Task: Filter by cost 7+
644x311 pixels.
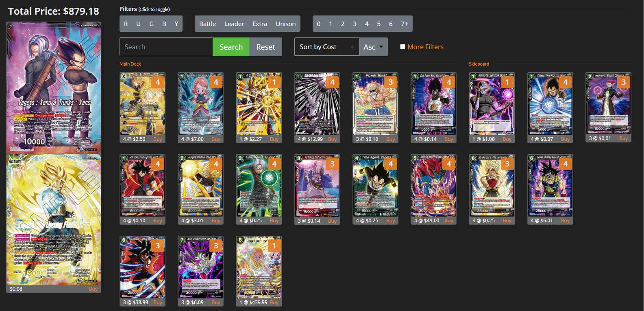Action: click(x=405, y=24)
